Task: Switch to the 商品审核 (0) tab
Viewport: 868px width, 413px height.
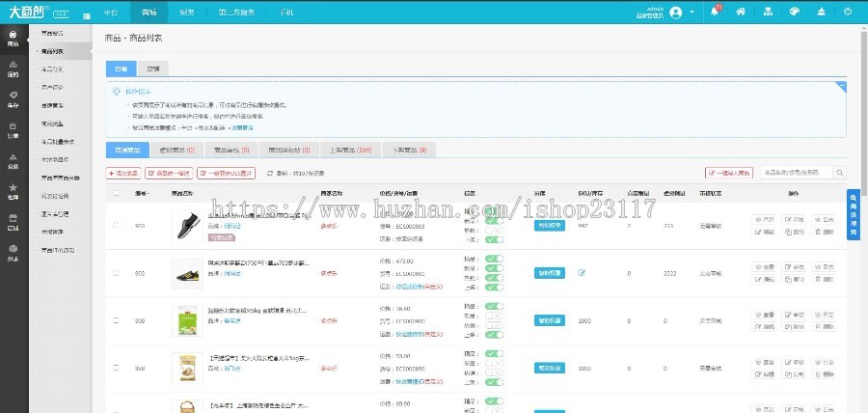Action: pos(231,150)
